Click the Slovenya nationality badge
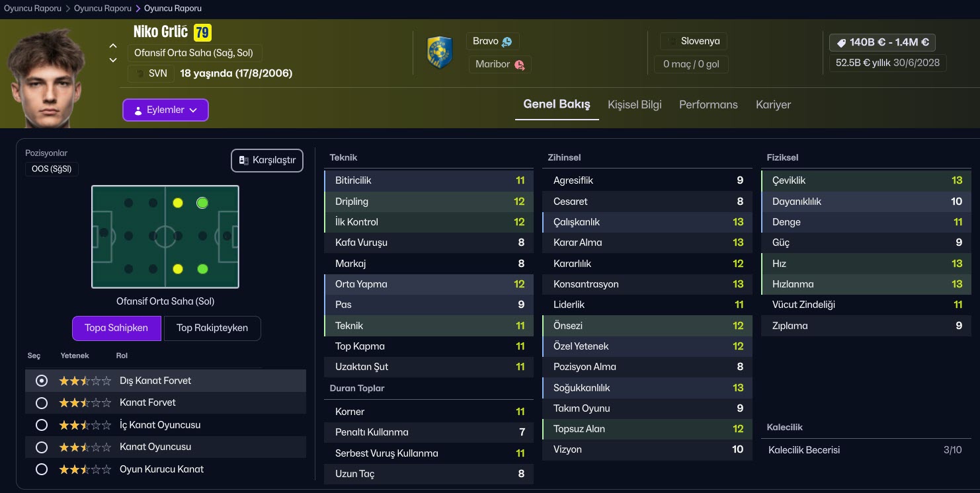 pos(693,41)
